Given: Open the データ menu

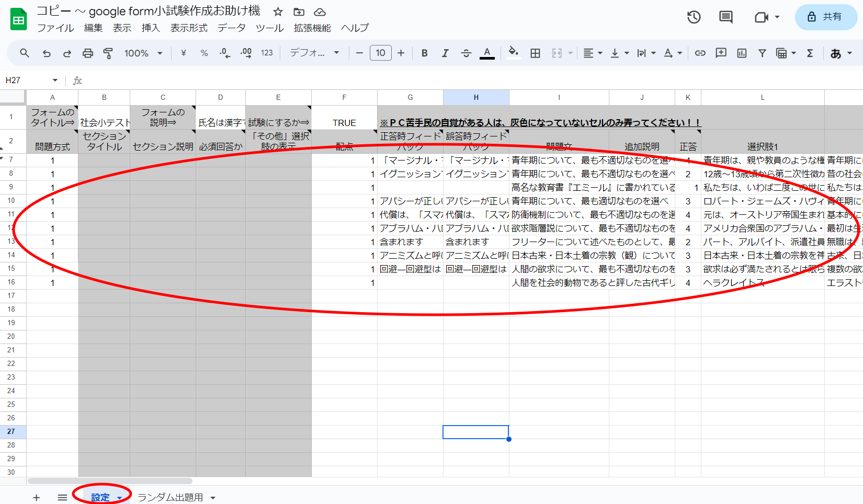Looking at the screenshot, I should (x=232, y=28).
